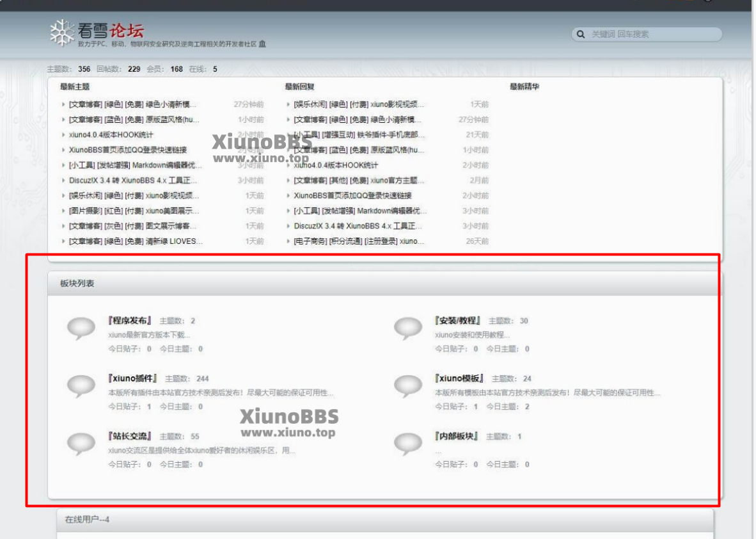Open latest topic [小工具] [发帖增强] Markdown编辑器
The image size is (756, 539).
[x=135, y=165]
